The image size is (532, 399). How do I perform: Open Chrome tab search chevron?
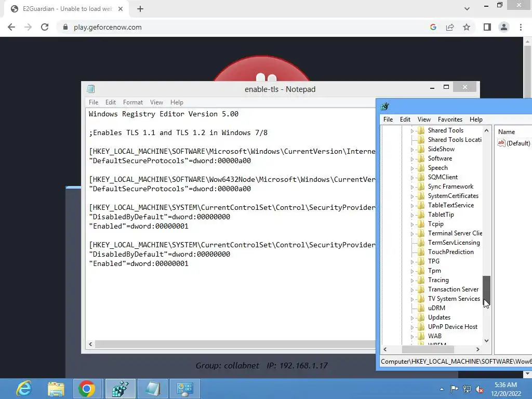(x=467, y=9)
